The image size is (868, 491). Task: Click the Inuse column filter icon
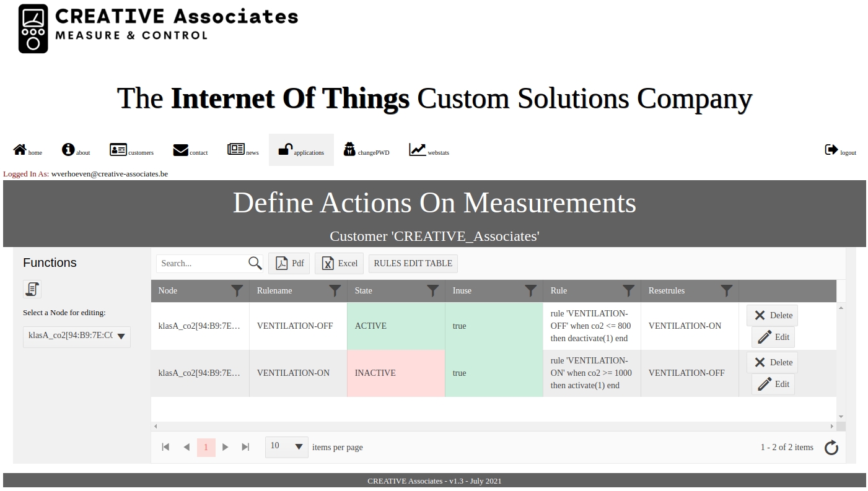(x=530, y=290)
